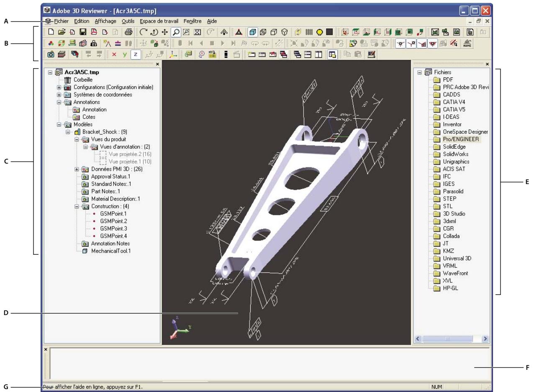Screen dimensions: 534x392
Task: Open the Outils menu
Action: click(x=128, y=20)
